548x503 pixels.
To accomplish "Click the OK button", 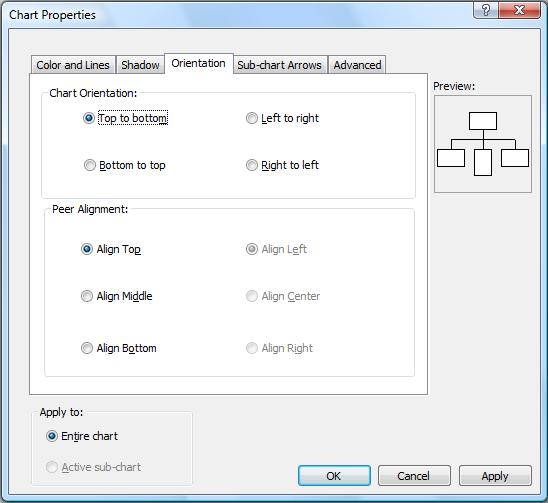I will tap(334, 476).
